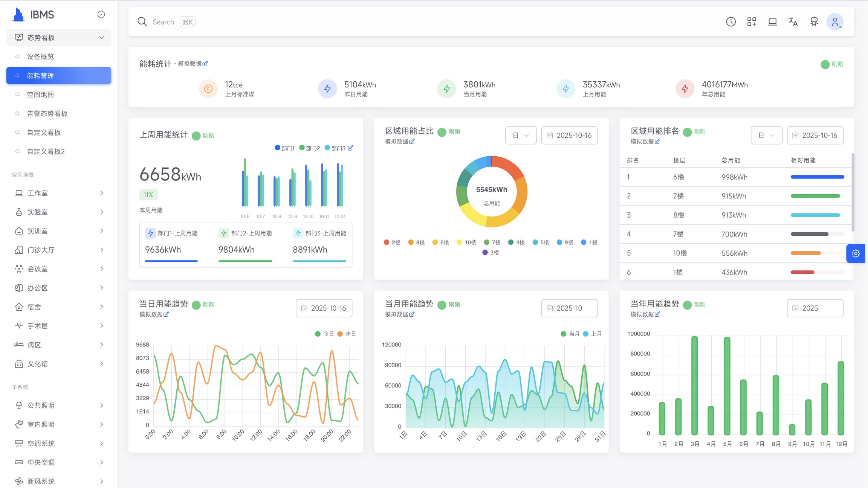Image resolution: width=868 pixels, height=488 pixels.
Task: Toggle the 上月 legend in 当月用能趋势
Action: (595, 334)
